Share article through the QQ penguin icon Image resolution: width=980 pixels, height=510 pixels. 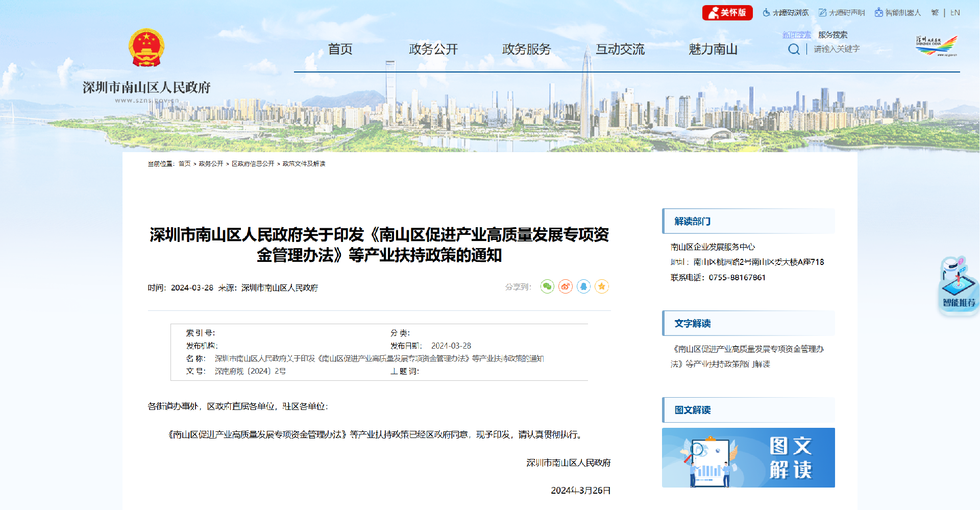pos(583,287)
